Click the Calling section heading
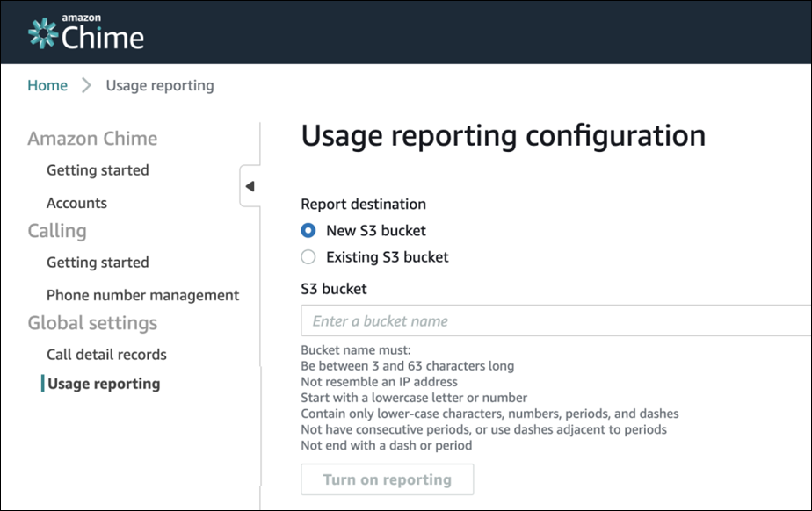 (56, 231)
